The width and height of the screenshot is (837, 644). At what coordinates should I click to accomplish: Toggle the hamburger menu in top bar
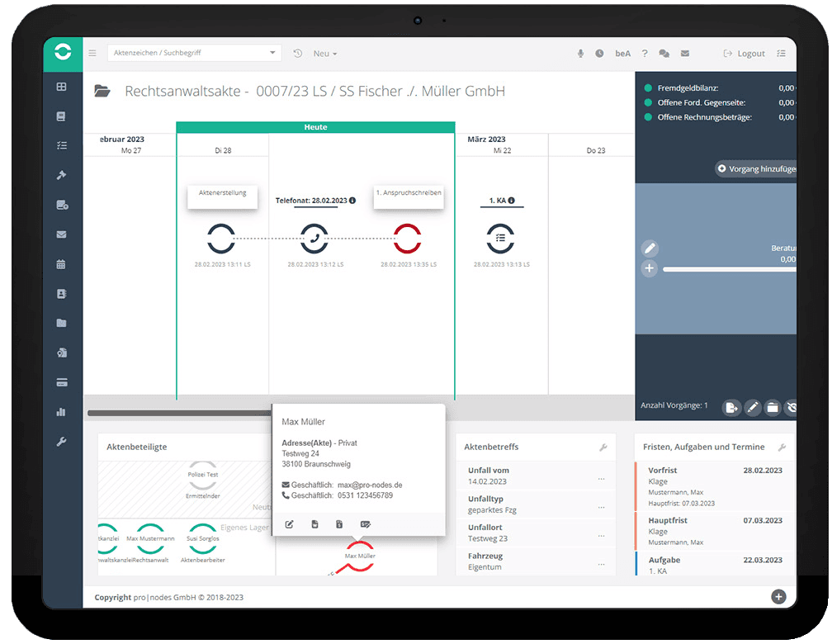(92, 53)
